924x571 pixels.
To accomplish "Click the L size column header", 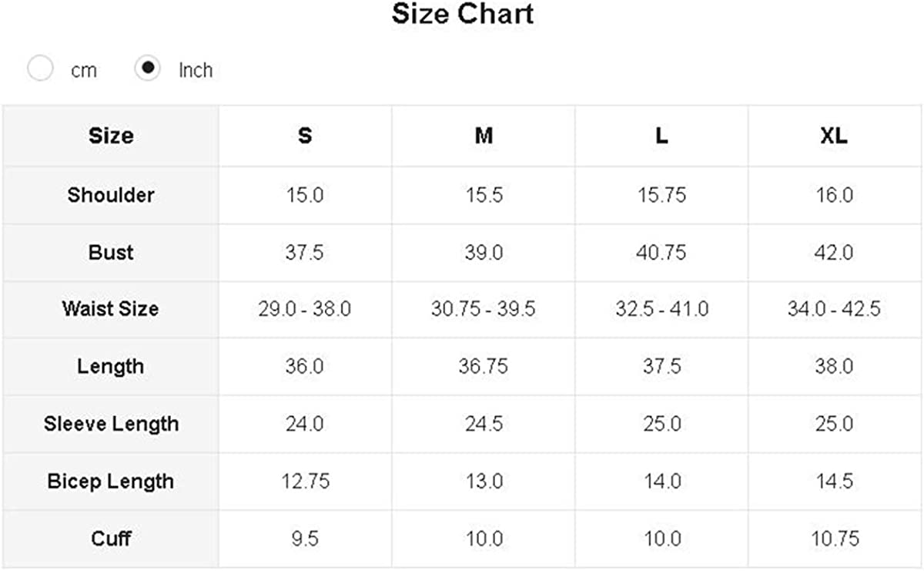I will coord(661,136).
